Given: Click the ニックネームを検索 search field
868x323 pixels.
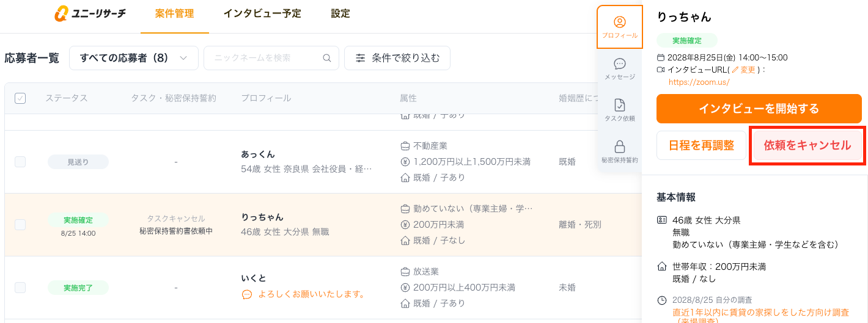Looking at the screenshot, I should [264, 58].
